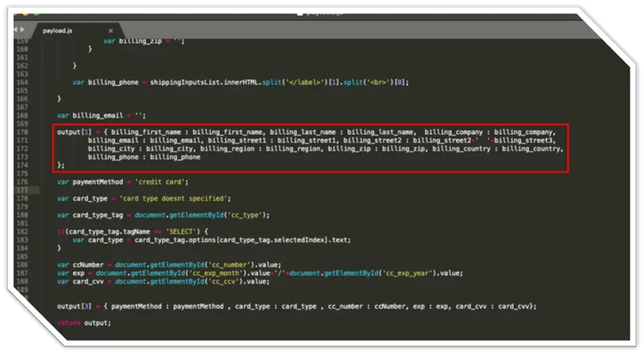
Task: Click the right tab-scroll arrow
Action: pos(25,30)
